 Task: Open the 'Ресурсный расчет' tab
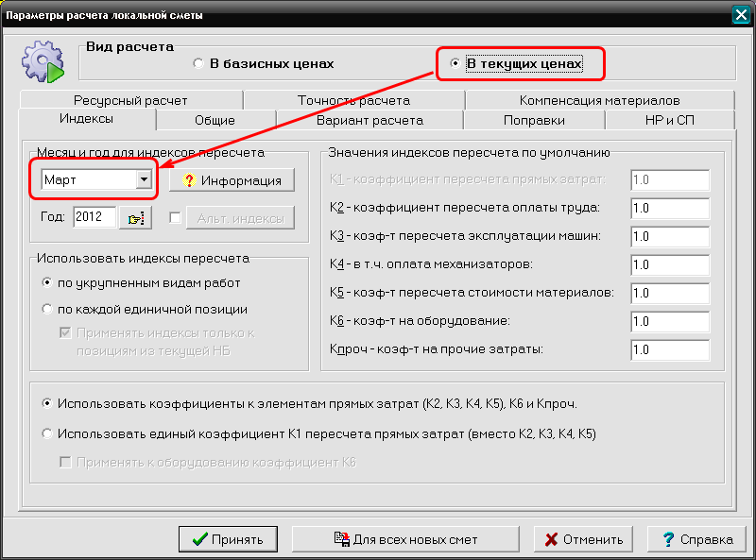(x=130, y=100)
